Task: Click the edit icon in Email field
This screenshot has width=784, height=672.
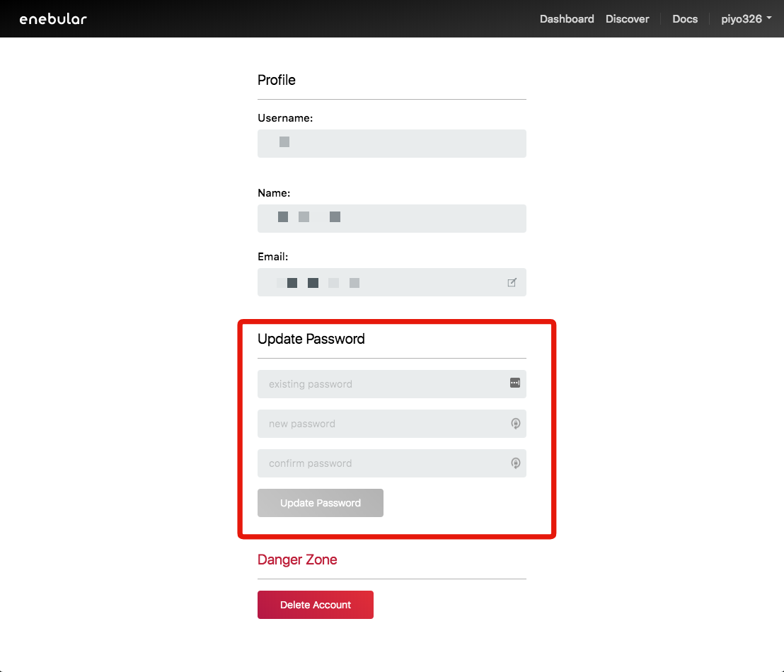Action: (512, 283)
